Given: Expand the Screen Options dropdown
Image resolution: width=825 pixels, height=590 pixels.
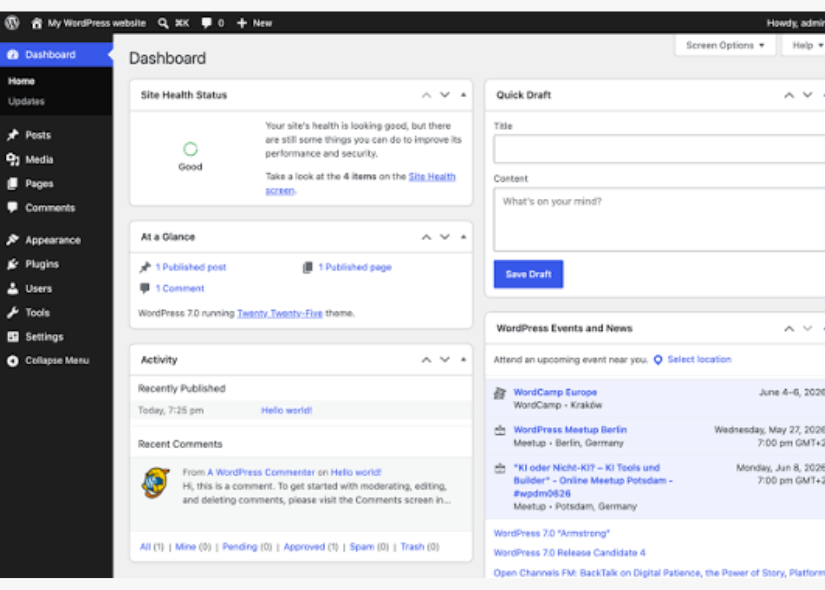Looking at the screenshot, I should tap(725, 45).
